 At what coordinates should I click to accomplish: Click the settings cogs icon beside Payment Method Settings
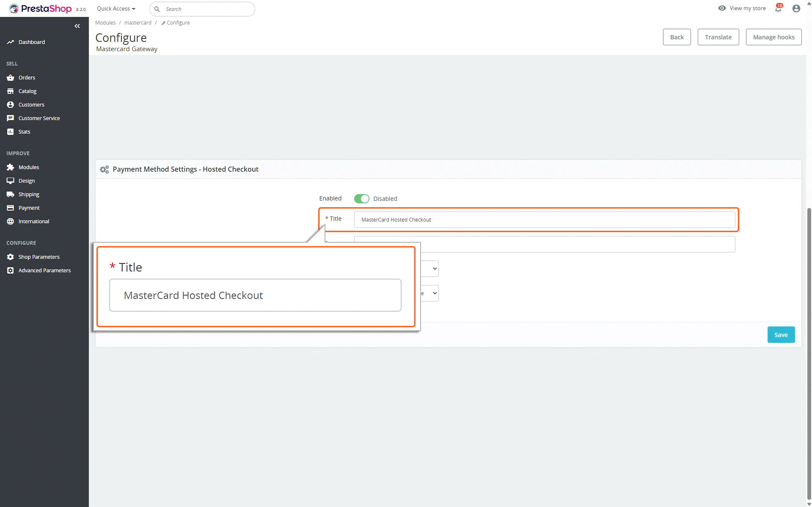(105, 170)
